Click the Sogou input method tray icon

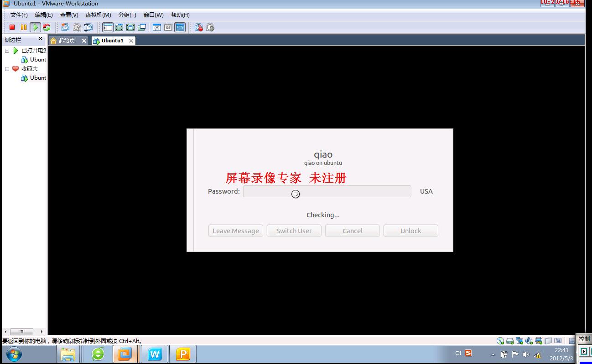click(468, 353)
